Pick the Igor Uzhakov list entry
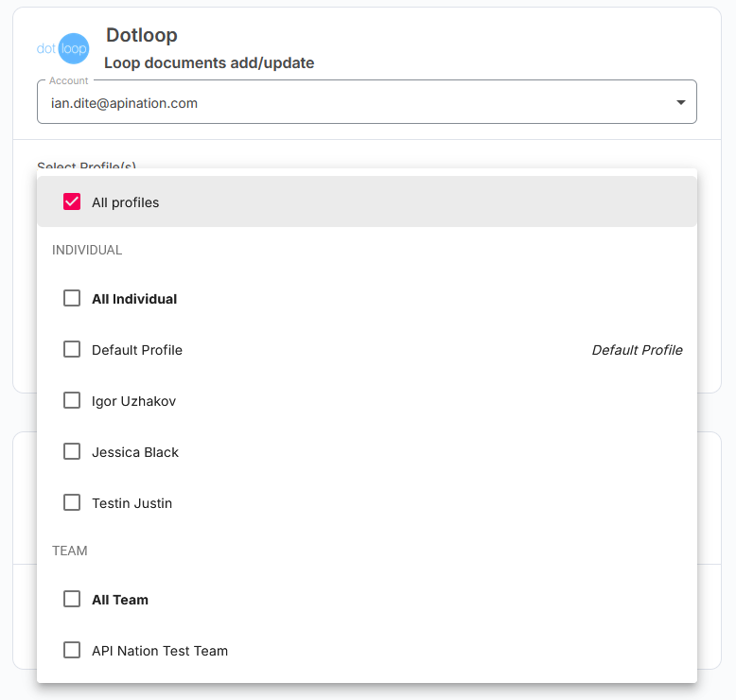This screenshot has width=736, height=700. 133,401
